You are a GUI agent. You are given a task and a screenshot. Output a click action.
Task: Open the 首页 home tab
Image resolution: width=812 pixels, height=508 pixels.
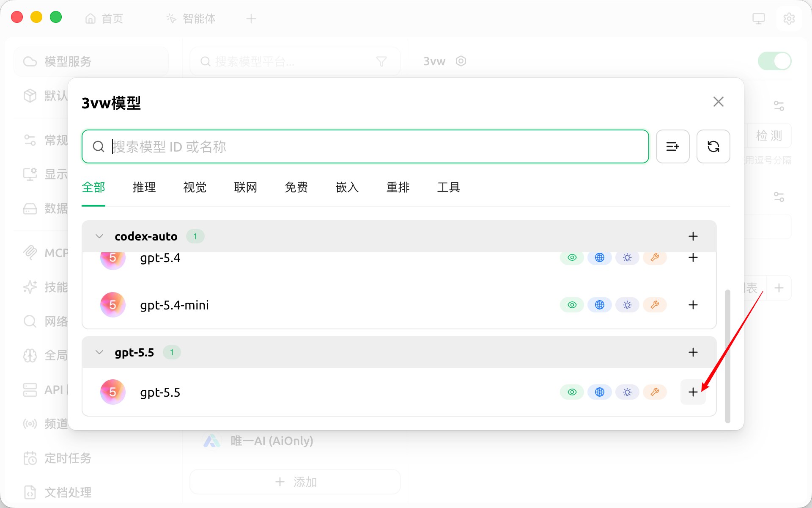pyautogui.click(x=104, y=19)
